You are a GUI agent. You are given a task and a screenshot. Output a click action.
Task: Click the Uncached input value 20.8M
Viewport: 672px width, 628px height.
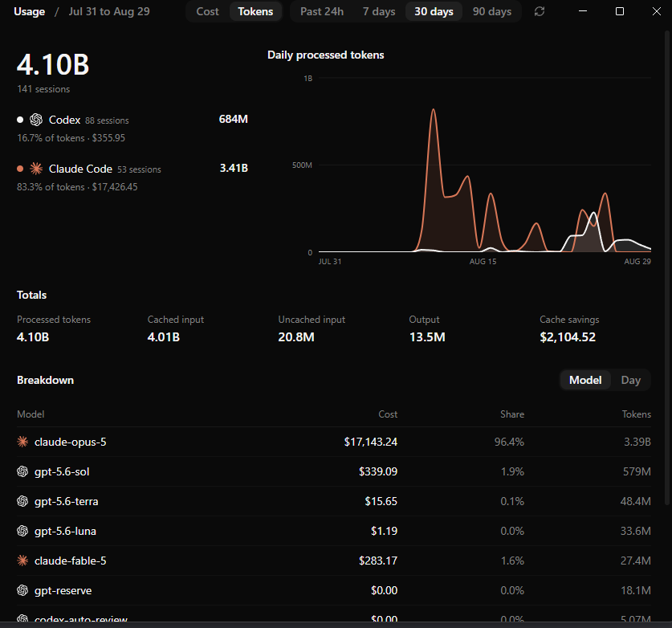296,337
